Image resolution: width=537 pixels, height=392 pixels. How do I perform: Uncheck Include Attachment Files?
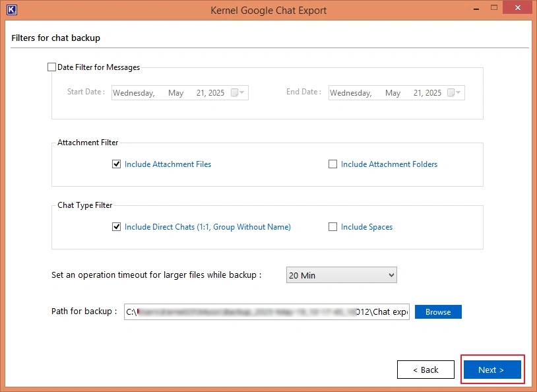[x=117, y=164]
